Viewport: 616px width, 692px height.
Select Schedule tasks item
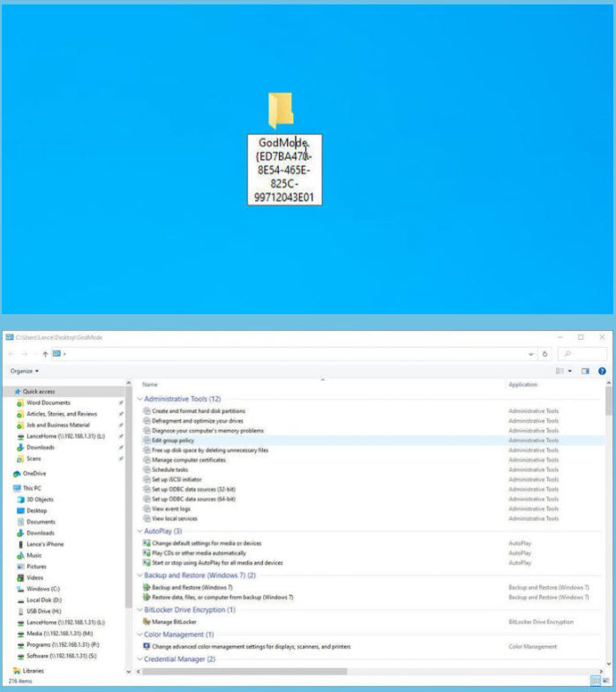click(169, 470)
